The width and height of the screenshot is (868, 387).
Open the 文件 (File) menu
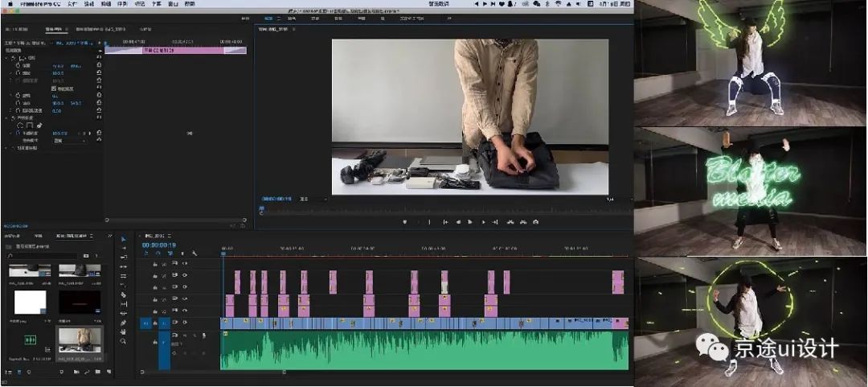coord(72,3)
